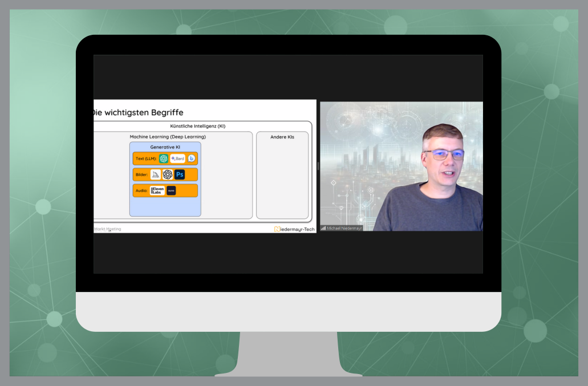Screen dimensions: 588x386
Task: Select the slide title "Die wichtigsten Begriffe"
Action: [x=138, y=112]
